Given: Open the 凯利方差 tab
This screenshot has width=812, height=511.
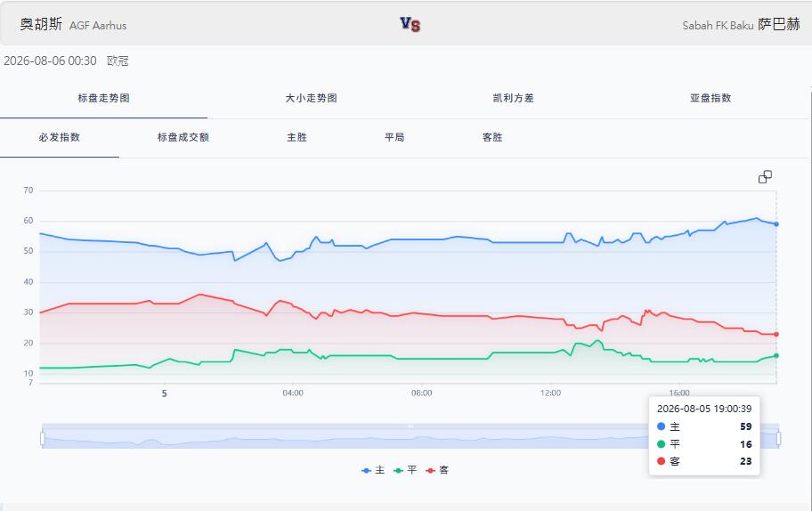Looking at the screenshot, I should [513, 98].
